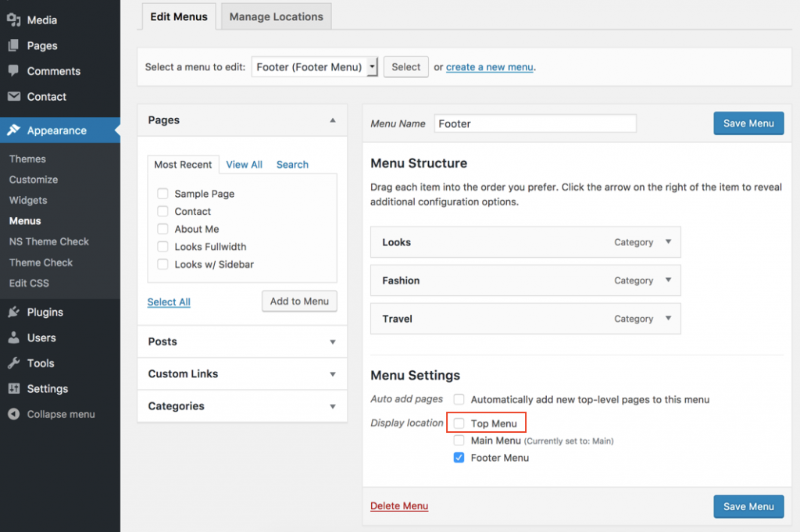Select the Comments speech bubble icon
The image size is (800, 532).
[x=16, y=71]
